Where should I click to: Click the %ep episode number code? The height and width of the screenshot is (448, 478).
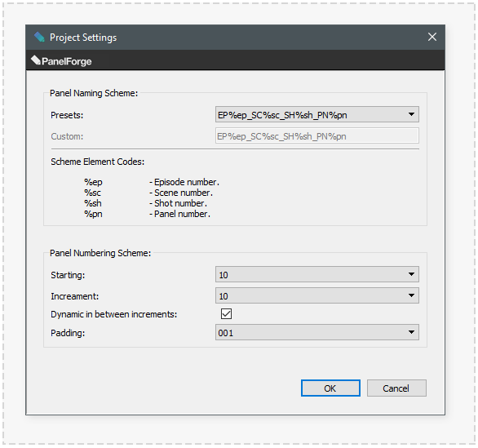(x=93, y=182)
